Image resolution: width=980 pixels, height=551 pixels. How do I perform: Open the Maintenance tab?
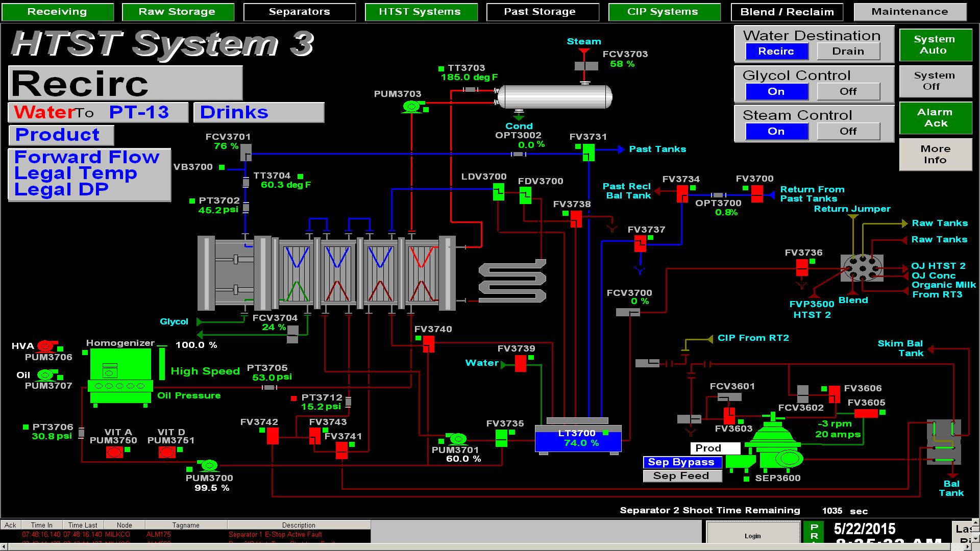pyautogui.click(x=910, y=12)
